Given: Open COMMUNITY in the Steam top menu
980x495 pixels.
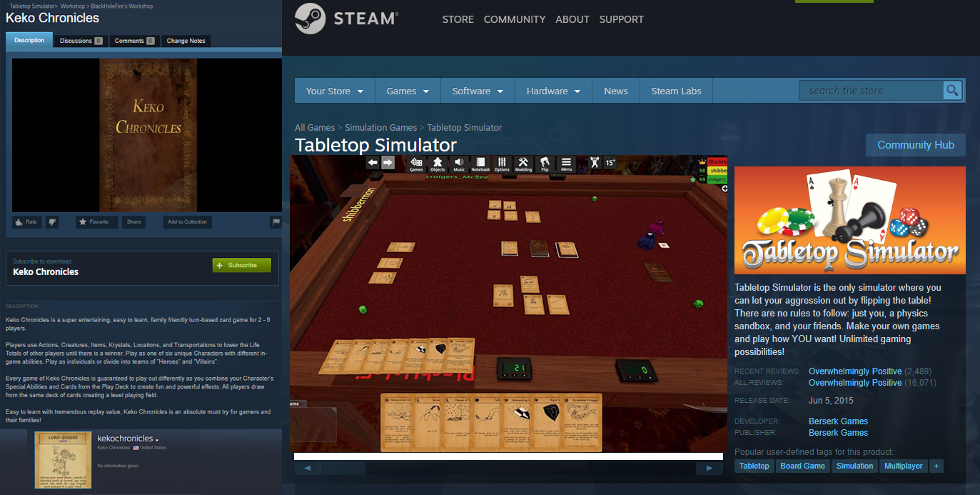Looking at the screenshot, I should tap(515, 19).
